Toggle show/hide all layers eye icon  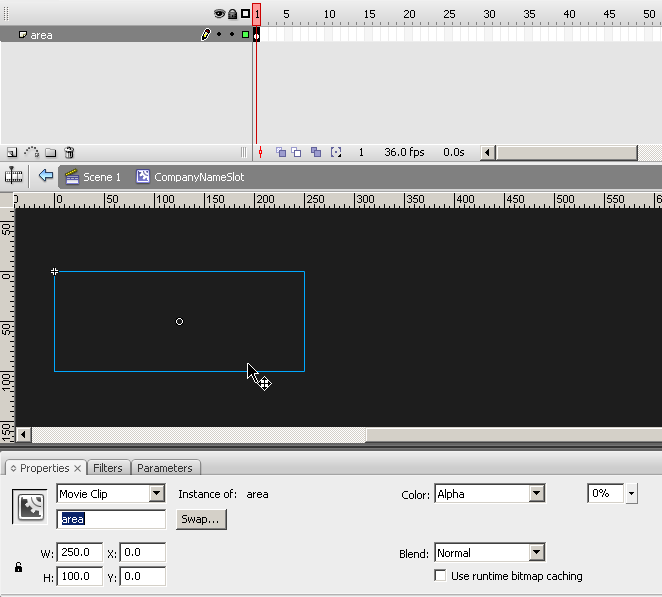[219, 14]
